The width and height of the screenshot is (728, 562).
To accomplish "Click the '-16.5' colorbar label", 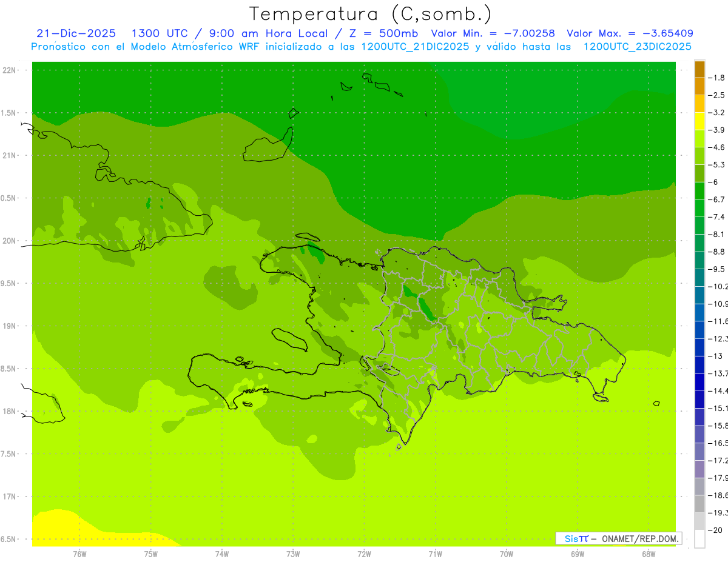I will tap(718, 443).
